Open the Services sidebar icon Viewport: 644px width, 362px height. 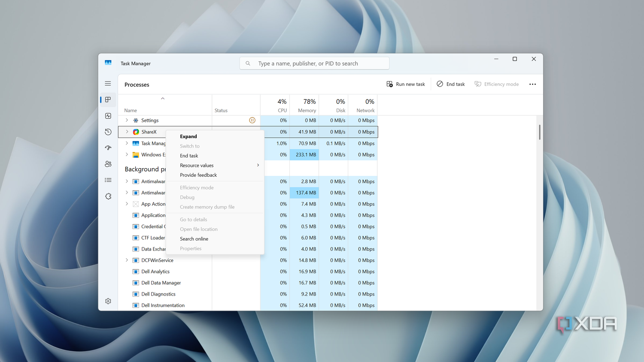click(108, 196)
